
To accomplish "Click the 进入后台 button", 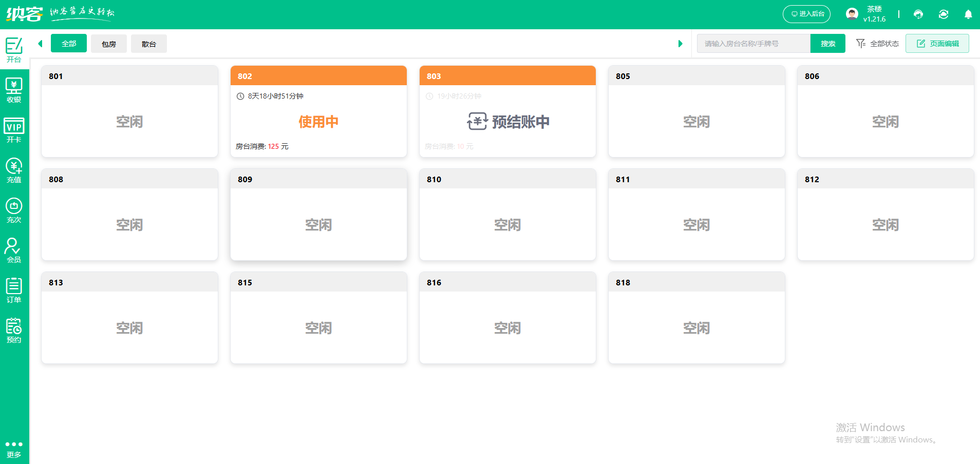I will tap(806, 14).
